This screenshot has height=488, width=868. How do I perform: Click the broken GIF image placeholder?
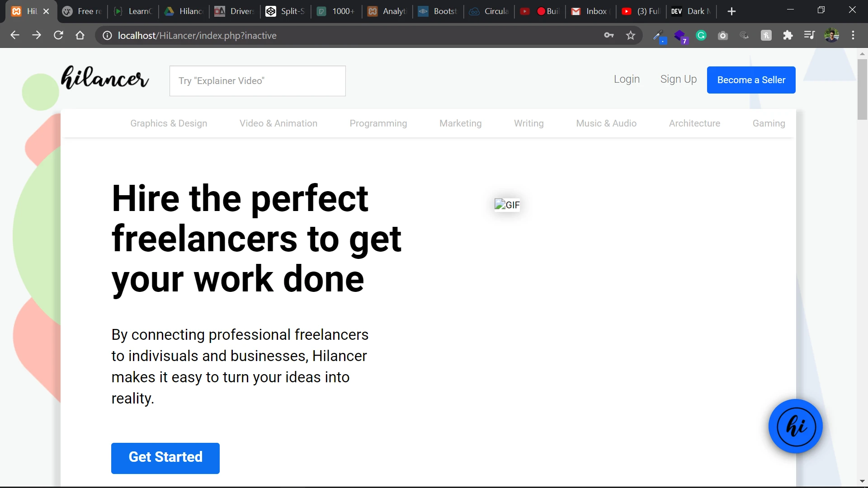[x=507, y=205]
